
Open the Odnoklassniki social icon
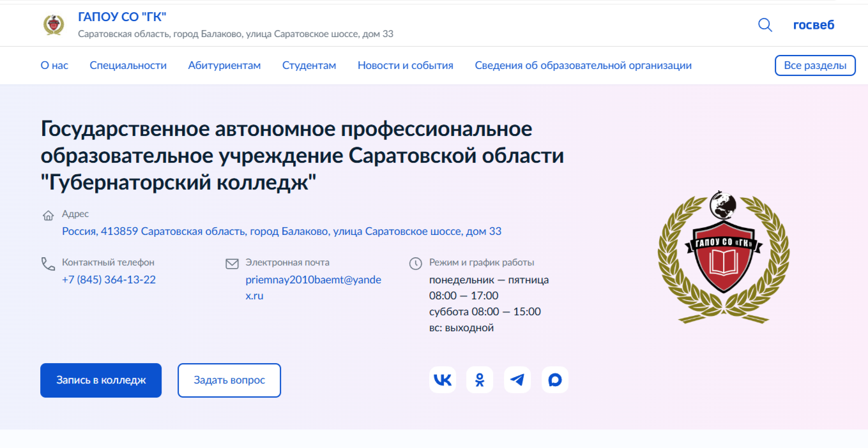pos(480,380)
